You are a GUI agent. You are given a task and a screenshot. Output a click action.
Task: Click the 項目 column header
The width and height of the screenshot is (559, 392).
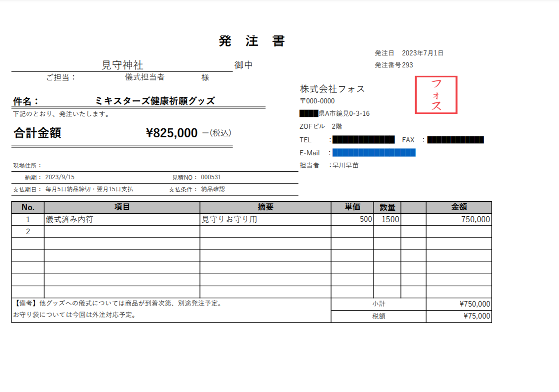click(122, 207)
